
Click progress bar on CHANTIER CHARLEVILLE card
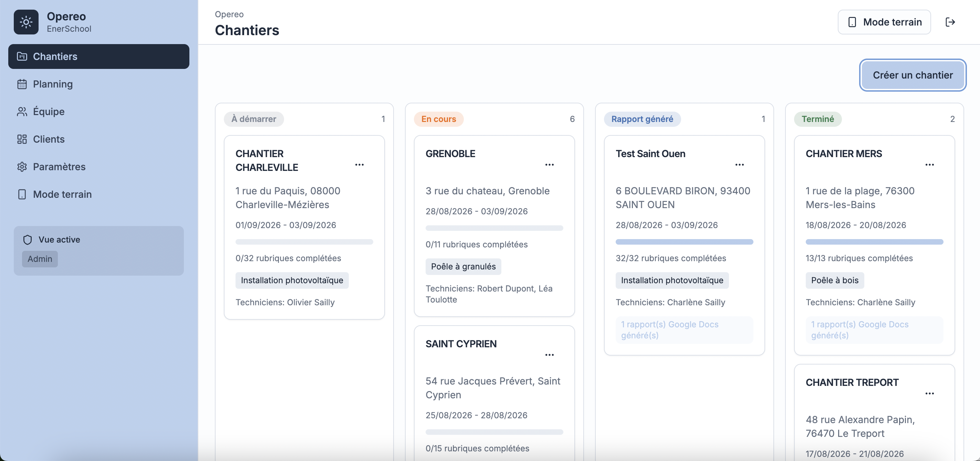click(x=304, y=242)
